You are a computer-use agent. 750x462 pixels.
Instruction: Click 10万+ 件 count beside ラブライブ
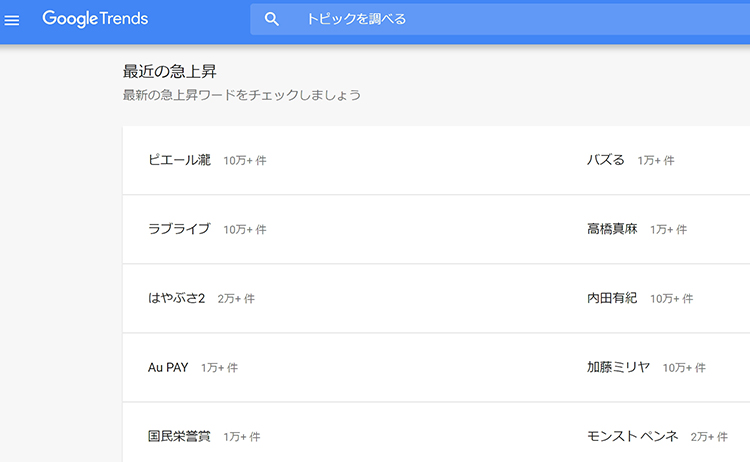[x=245, y=230]
